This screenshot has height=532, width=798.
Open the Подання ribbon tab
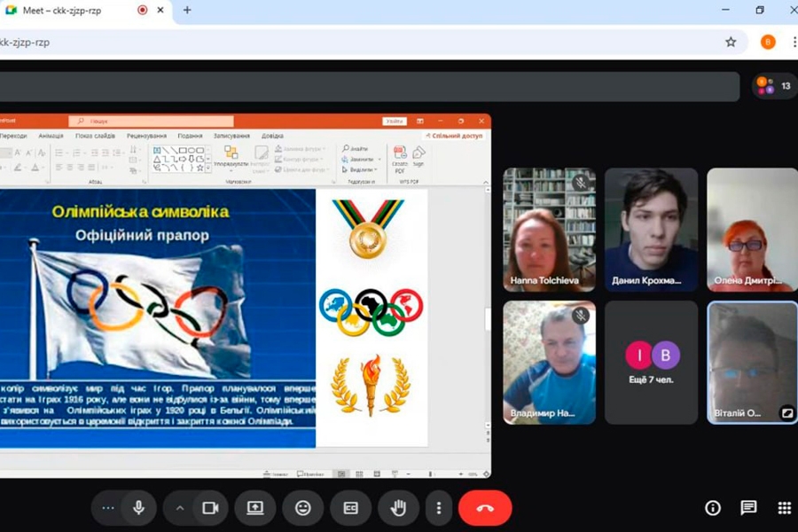click(x=190, y=136)
